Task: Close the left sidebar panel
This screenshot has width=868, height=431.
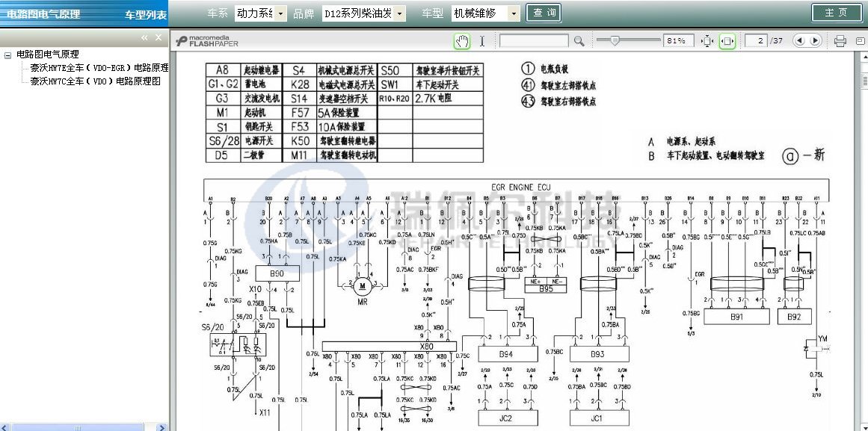Action: pyautogui.click(x=158, y=37)
